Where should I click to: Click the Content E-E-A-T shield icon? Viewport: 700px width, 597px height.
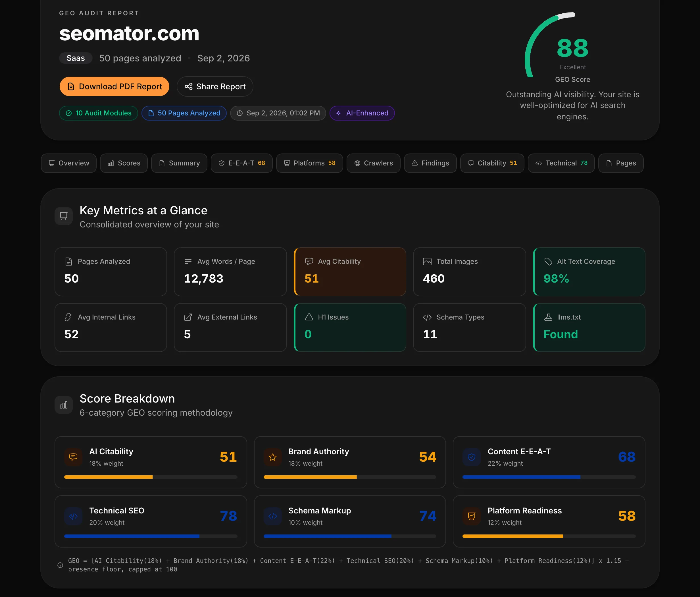point(472,457)
